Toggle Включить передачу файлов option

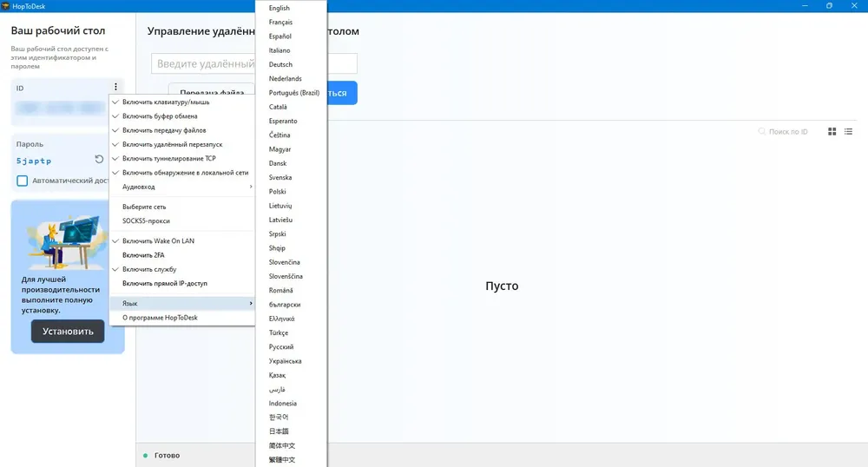[182, 130]
